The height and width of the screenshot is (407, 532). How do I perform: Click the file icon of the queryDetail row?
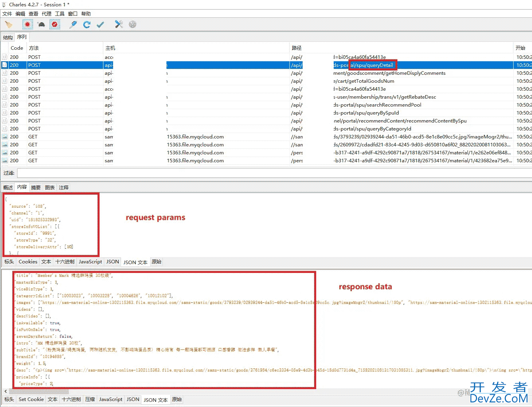click(x=5, y=65)
